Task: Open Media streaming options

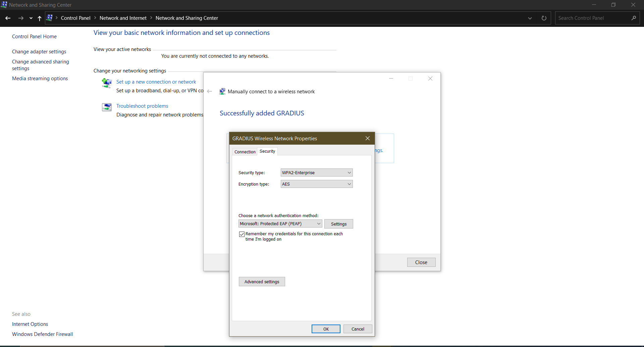Action: pos(40,79)
